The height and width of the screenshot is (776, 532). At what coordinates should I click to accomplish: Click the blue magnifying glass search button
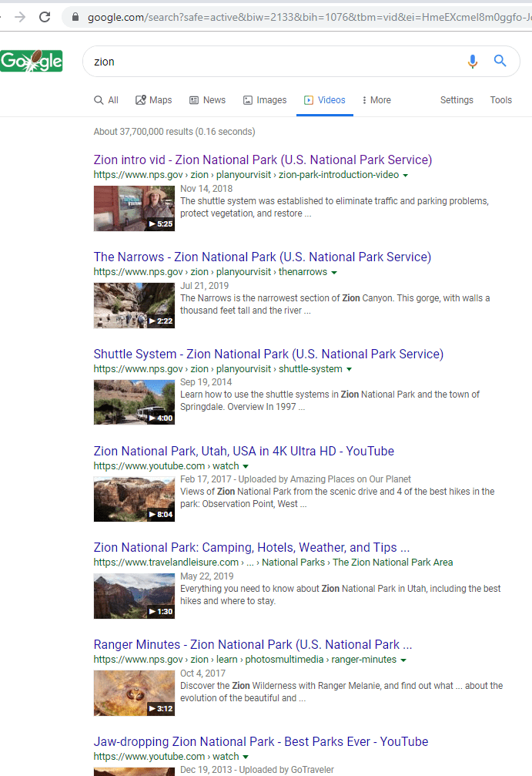500,62
